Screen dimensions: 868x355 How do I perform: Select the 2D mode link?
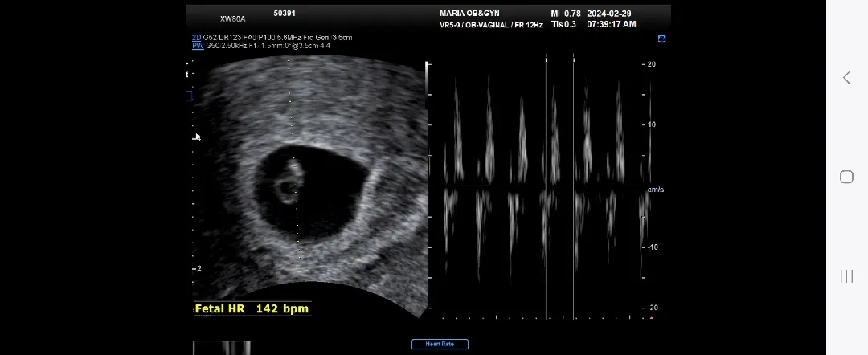[x=197, y=38]
